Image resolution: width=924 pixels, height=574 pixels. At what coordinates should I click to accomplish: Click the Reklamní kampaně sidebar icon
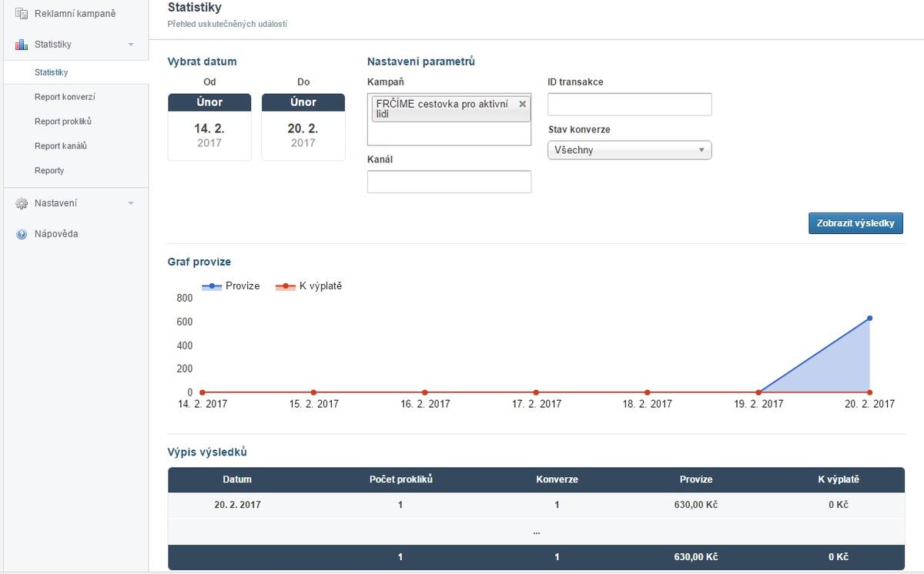(22, 13)
